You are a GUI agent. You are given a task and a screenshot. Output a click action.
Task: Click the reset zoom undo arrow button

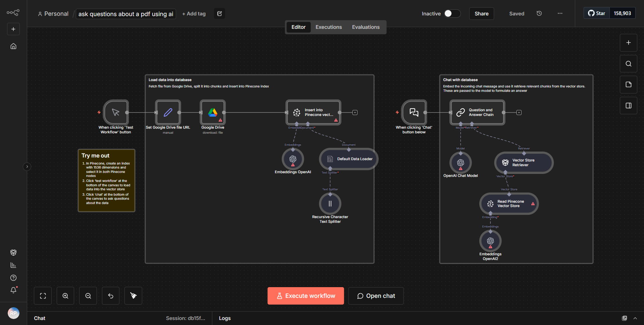pos(111,296)
